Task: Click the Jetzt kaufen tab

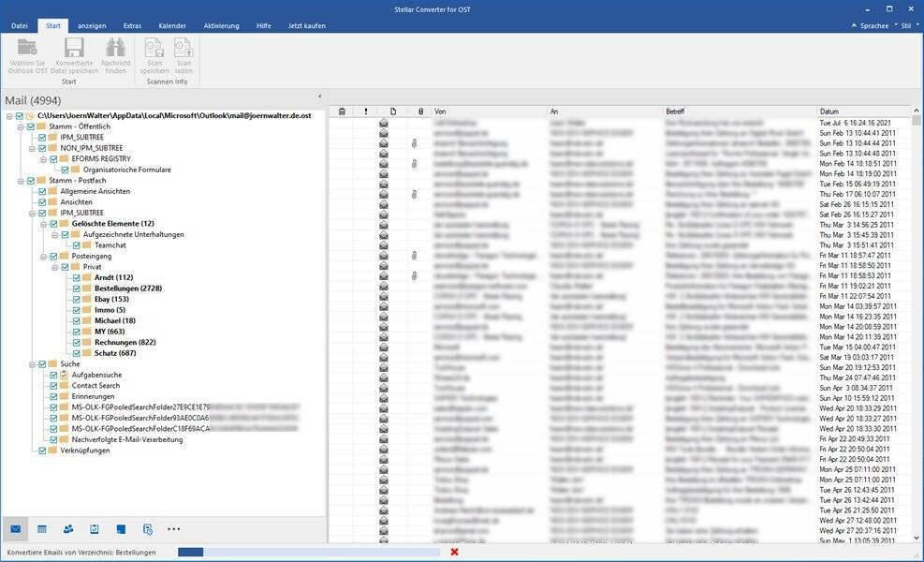Action: pos(306,25)
